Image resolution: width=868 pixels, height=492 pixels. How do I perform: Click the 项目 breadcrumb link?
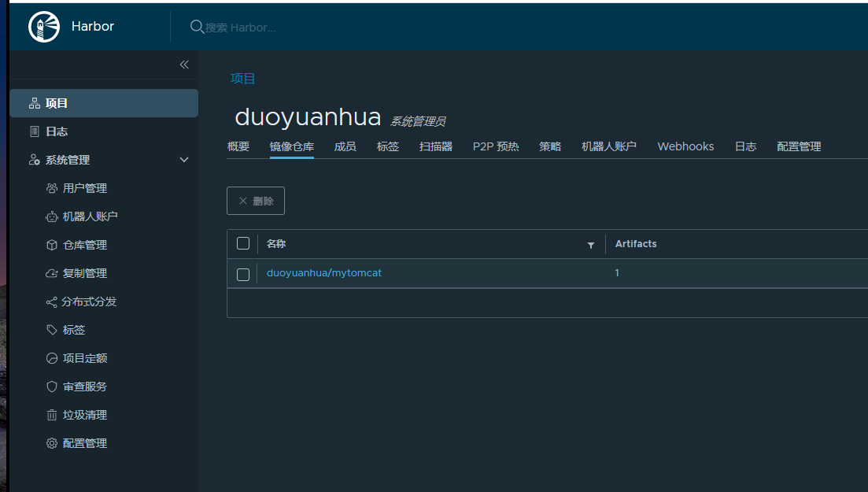tap(242, 78)
